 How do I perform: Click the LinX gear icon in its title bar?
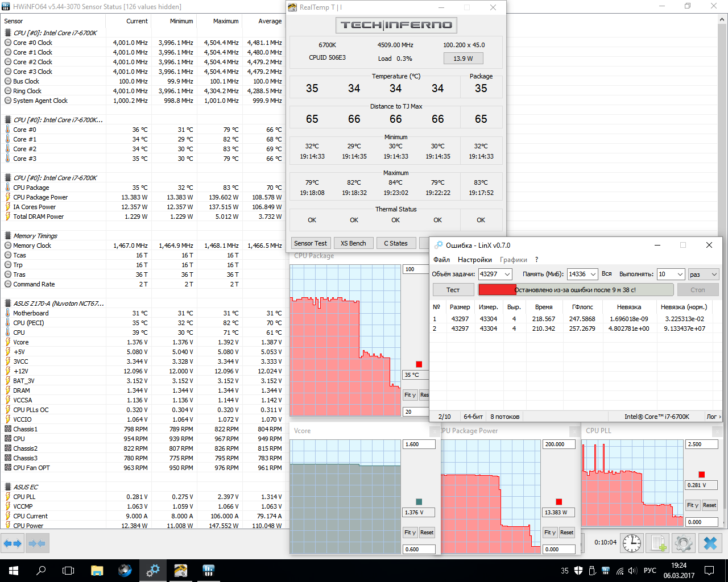(x=439, y=245)
